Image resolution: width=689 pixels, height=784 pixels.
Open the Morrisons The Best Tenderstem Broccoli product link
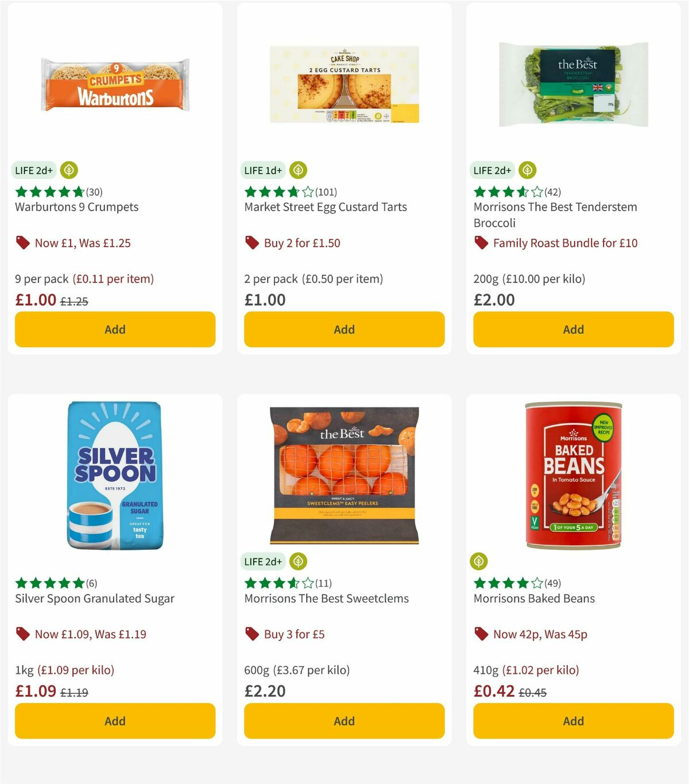(x=555, y=215)
